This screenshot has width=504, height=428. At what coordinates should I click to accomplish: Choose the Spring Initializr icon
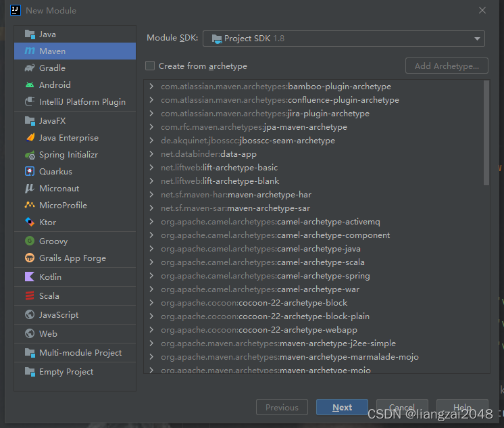tap(30, 155)
